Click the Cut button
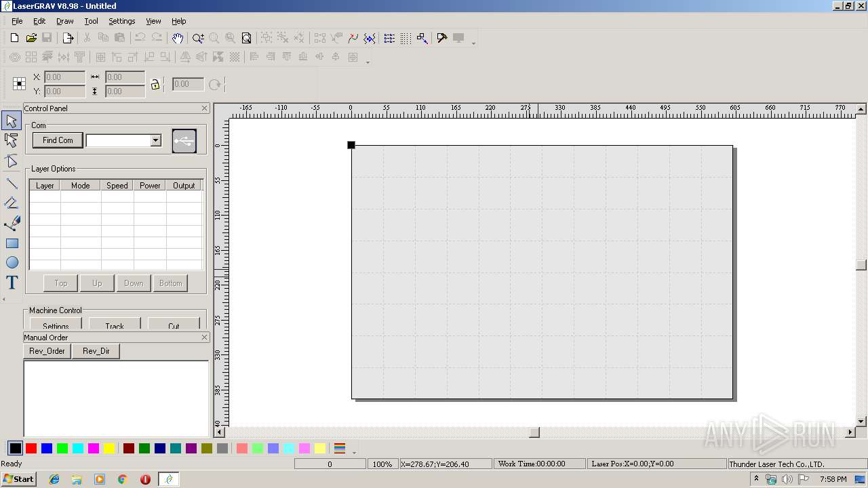868x488 pixels. click(174, 325)
